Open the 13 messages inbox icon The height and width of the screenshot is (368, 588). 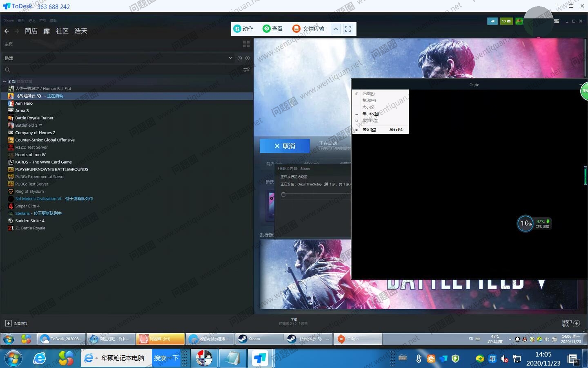[506, 21]
